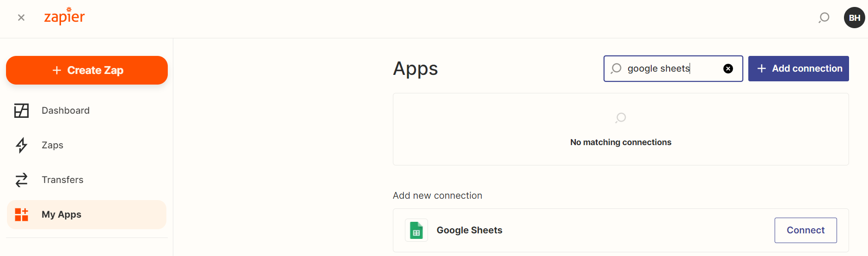Click the Zapier logo

click(x=64, y=16)
